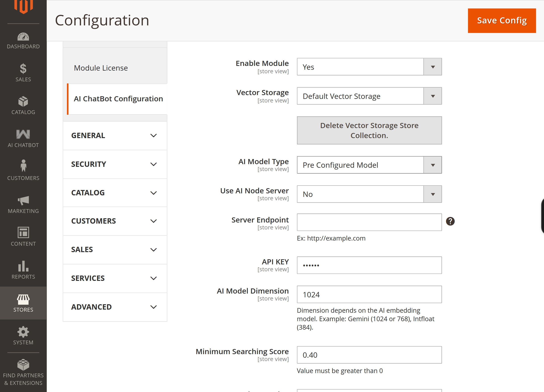Click the Server Endpoint help question icon
544x392 pixels.
(x=450, y=221)
